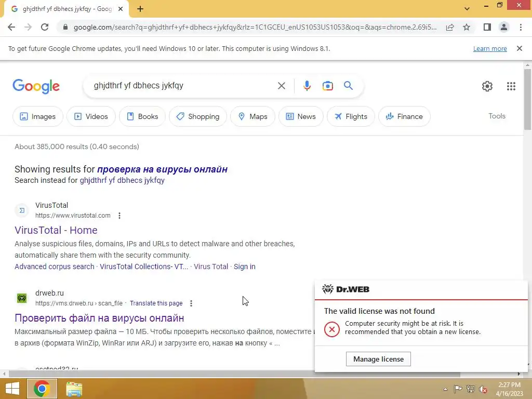This screenshot has width=532, height=399.
Task: Open Action Center flag icon
Action: 458,389
